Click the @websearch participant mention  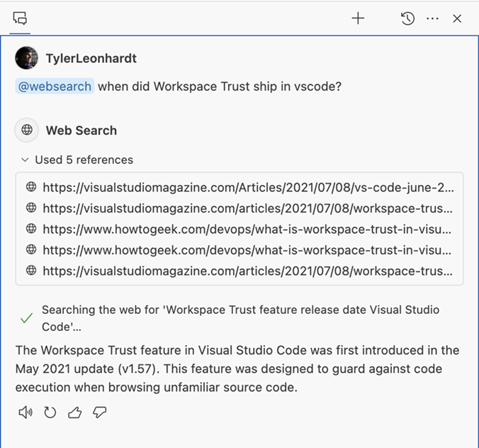pyautogui.click(x=55, y=86)
